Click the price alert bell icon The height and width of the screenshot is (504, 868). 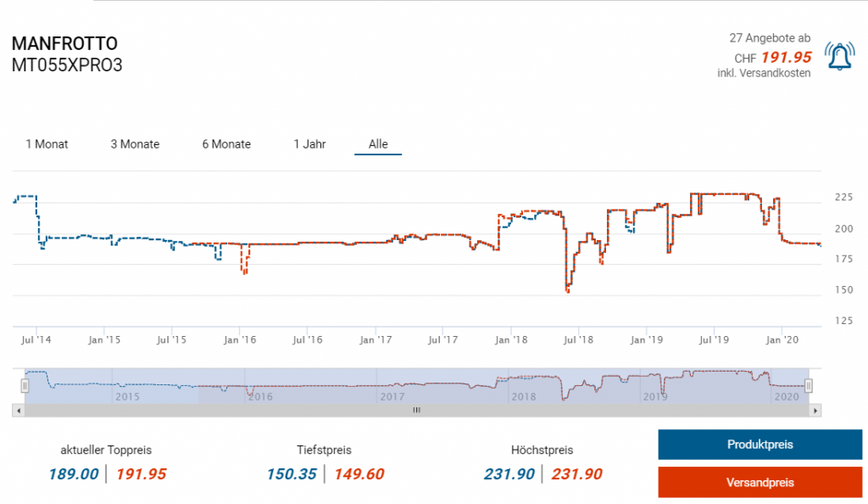pos(840,56)
